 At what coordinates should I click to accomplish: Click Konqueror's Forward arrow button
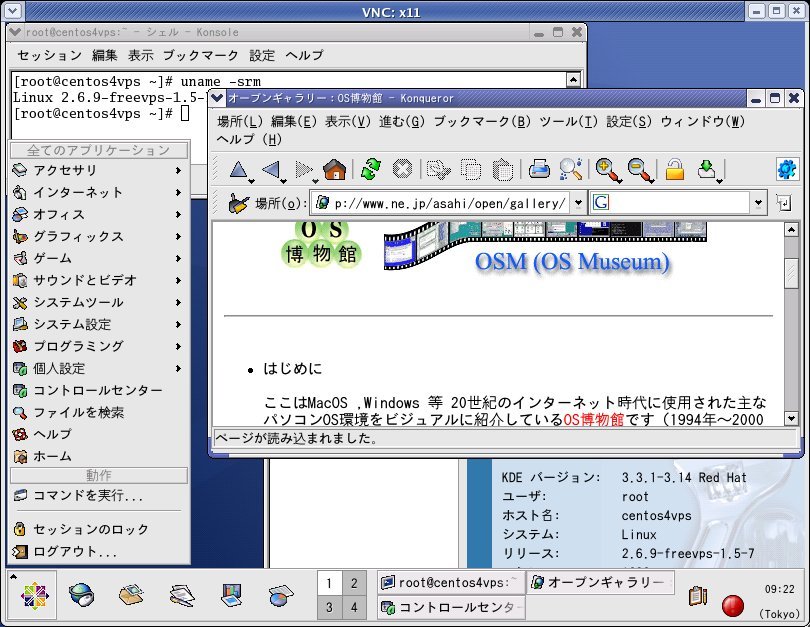click(x=303, y=169)
